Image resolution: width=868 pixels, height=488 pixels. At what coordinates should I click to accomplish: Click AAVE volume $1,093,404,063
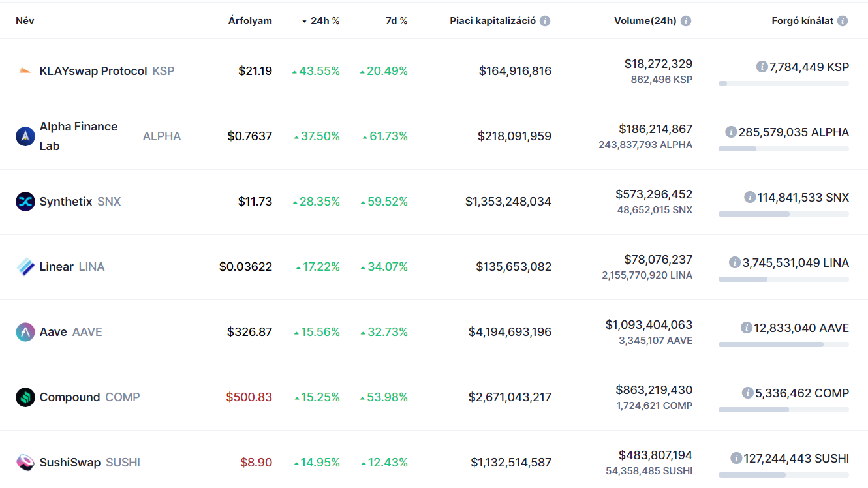tap(649, 325)
